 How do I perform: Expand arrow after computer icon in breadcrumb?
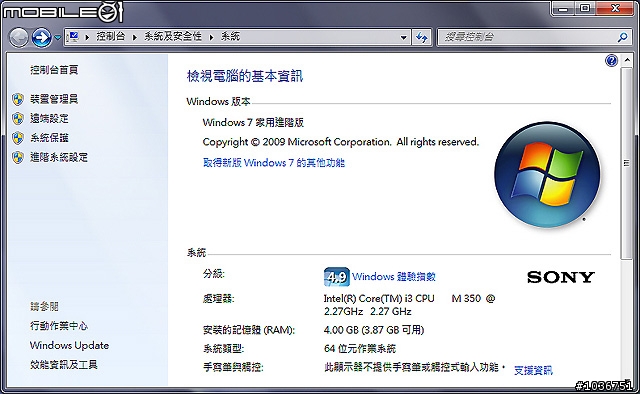(x=87, y=37)
